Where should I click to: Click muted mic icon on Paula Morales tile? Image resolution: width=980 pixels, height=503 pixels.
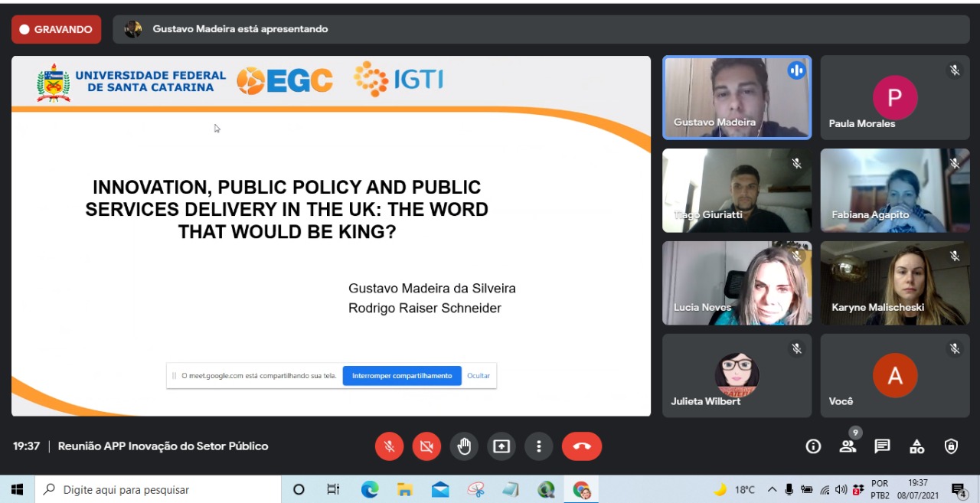tap(955, 70)
